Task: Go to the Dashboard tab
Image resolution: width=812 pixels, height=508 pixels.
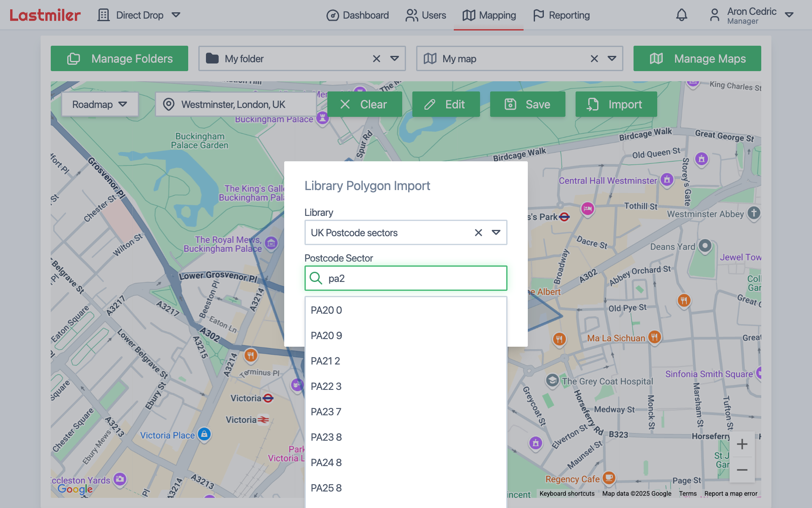Action: [x=357, y=15]
